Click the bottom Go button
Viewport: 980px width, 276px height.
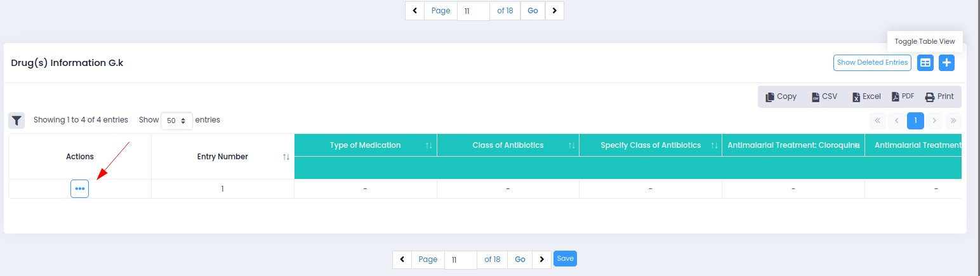click(x=520, y=260)
